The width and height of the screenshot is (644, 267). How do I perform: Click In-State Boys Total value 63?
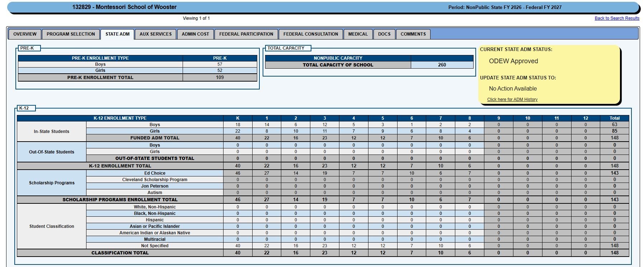tap(615, 125)
